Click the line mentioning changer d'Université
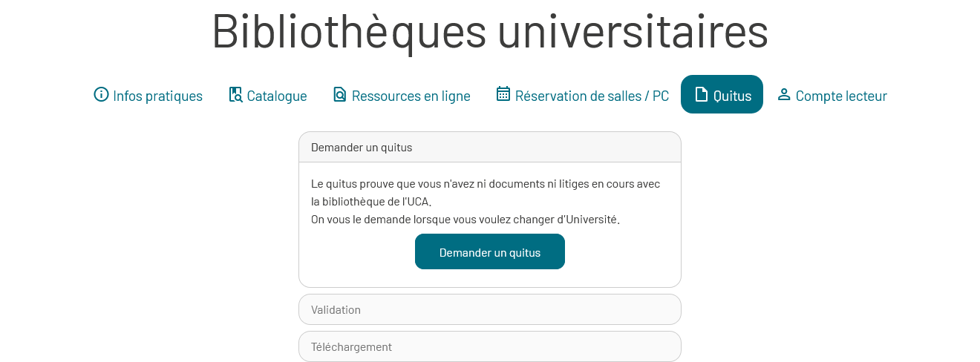Screen dimensions: 980x362 pos(465,220)
